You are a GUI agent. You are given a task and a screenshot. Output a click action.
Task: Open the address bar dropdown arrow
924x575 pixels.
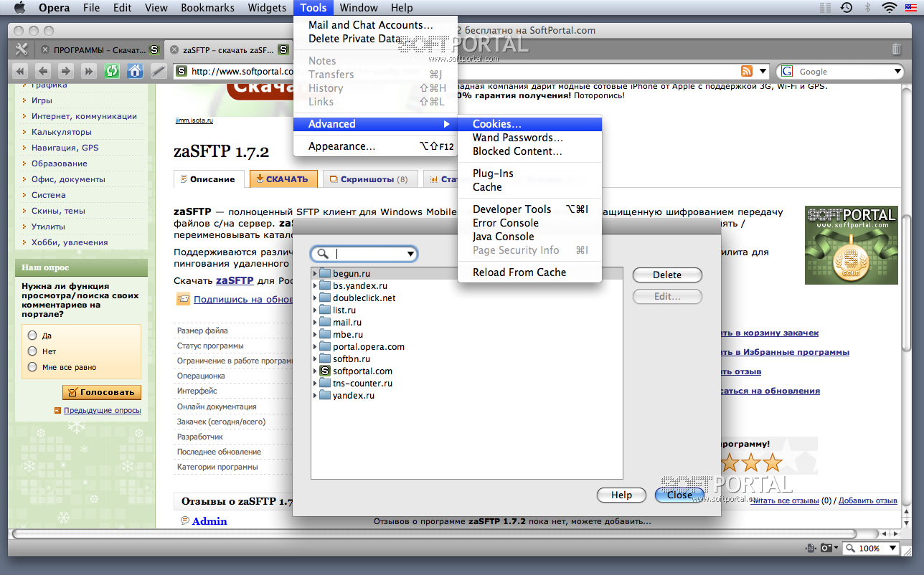(763, 71)
